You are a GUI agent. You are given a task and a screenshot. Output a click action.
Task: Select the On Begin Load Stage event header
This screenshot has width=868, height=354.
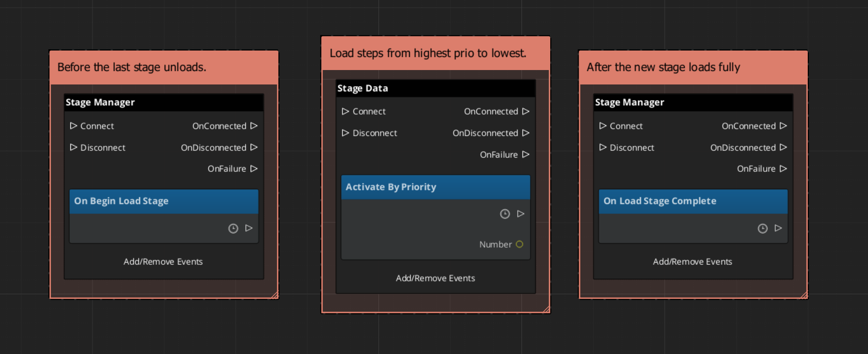(164, 201)
